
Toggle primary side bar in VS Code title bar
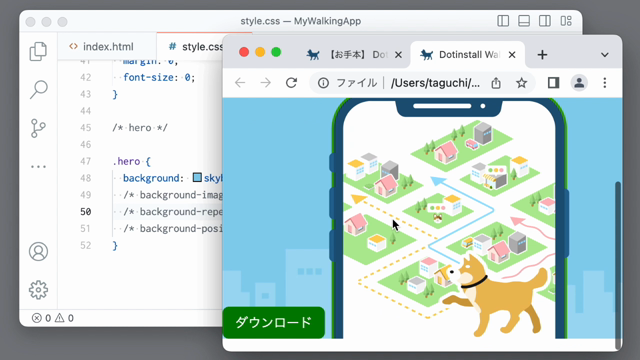click(503, 21)
